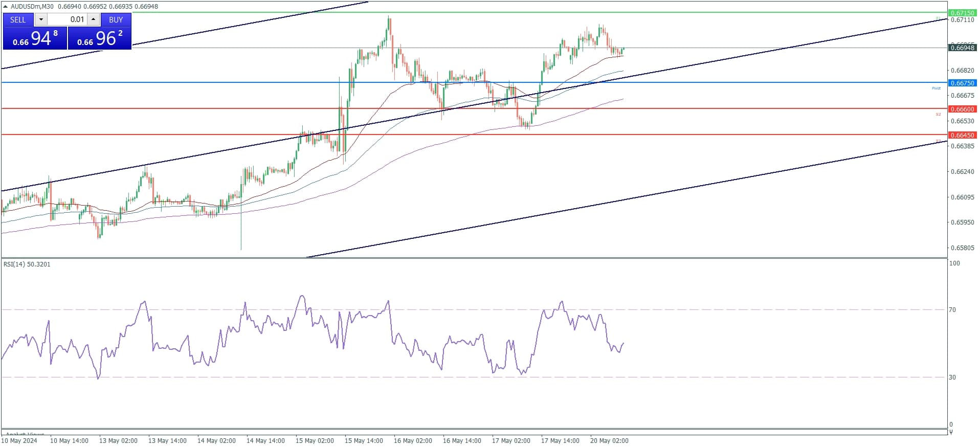This screenshot has height=447, width=980.
Task: Click the AUDUSDm,M30 chart title
Action: [33, 6]
